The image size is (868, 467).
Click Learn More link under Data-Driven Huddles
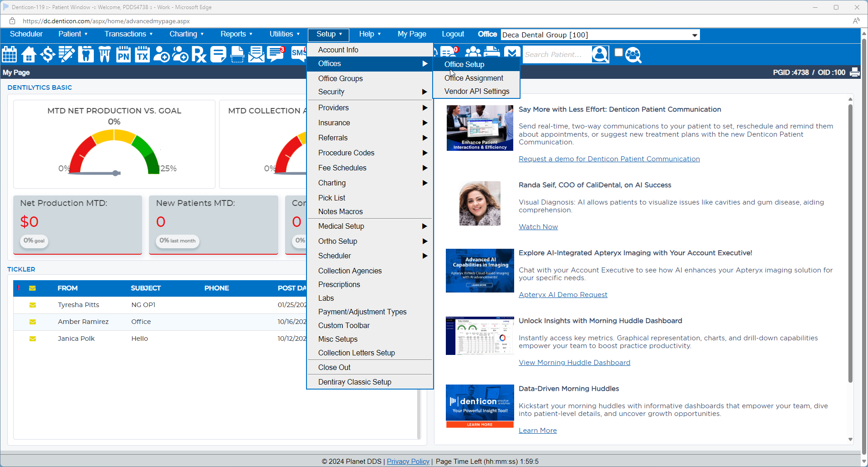pos(538,431)
